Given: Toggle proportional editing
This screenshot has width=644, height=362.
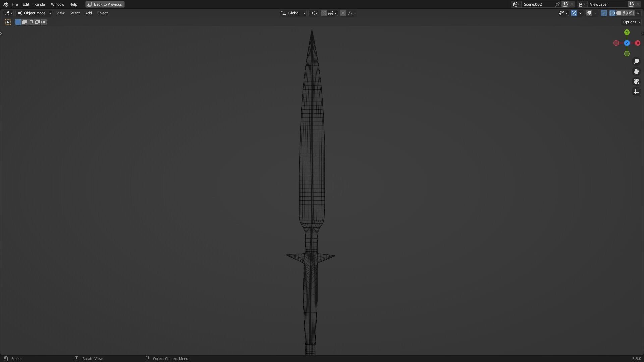Looking at the screenshot, I should (x=343, y=13).
